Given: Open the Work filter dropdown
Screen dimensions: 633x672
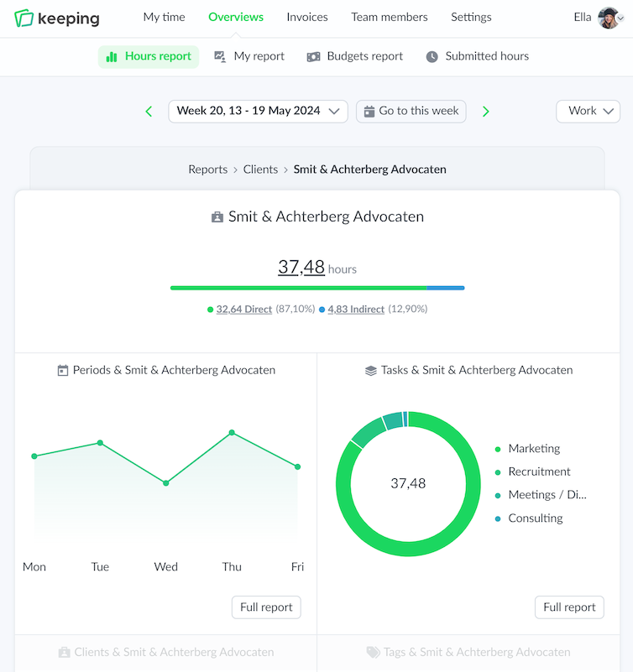Looking at the screenshot, I should click(588, 112).
